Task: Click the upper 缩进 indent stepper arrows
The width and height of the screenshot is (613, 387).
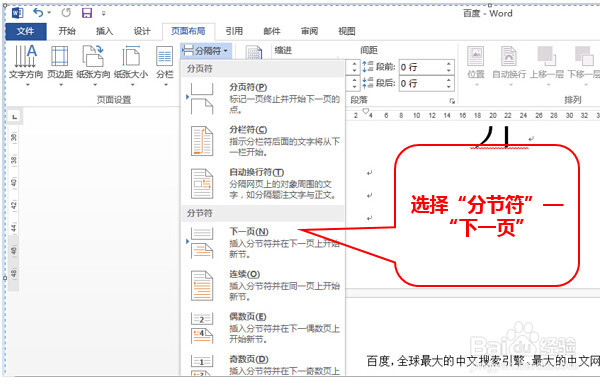Action: [354, 67]
